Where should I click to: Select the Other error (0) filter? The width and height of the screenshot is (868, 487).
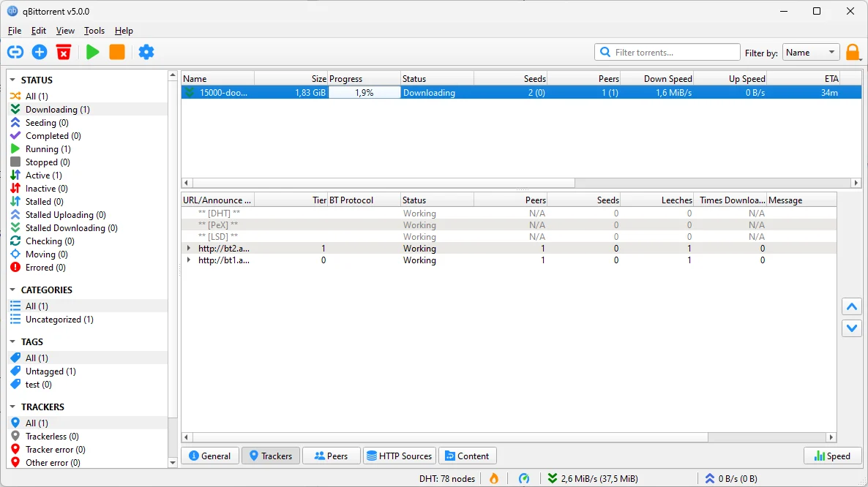(88, 463)
